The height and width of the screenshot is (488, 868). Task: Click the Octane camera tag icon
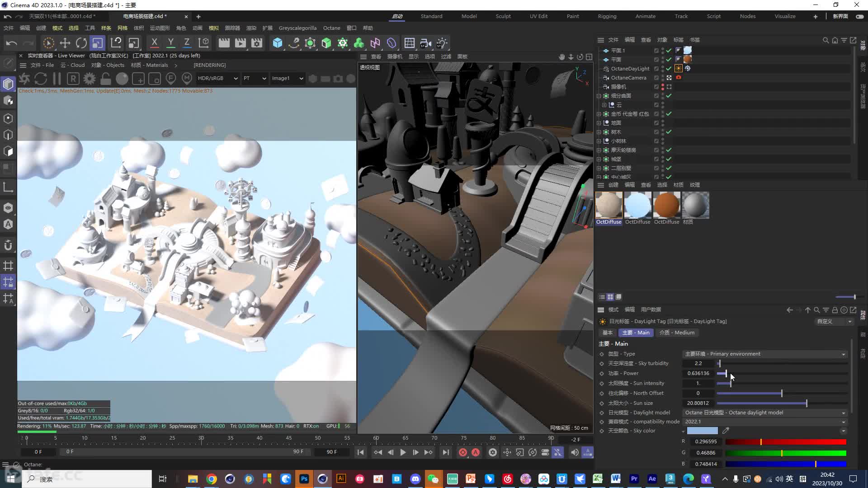[679, 77]
